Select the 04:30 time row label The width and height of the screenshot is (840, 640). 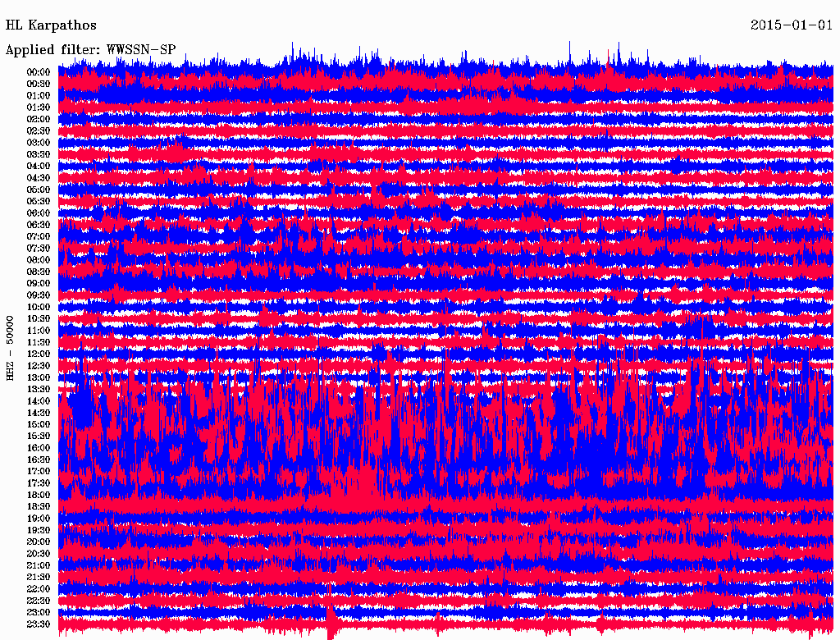tap(39, 178)
